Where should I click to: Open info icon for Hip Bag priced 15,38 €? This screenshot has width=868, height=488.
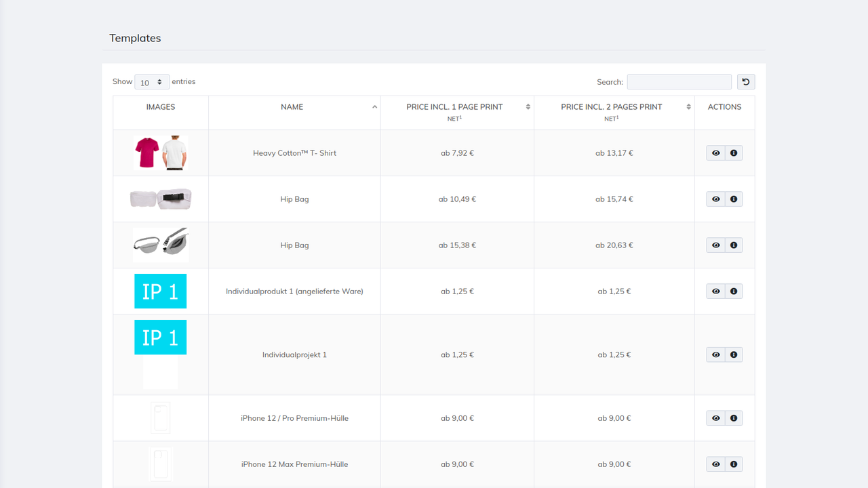(734, 245)
